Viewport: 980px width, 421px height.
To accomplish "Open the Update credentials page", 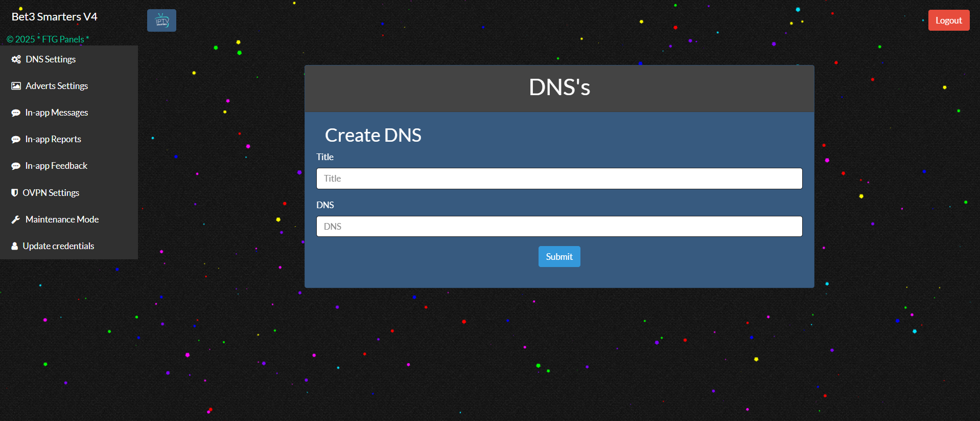I will [58, 246].
